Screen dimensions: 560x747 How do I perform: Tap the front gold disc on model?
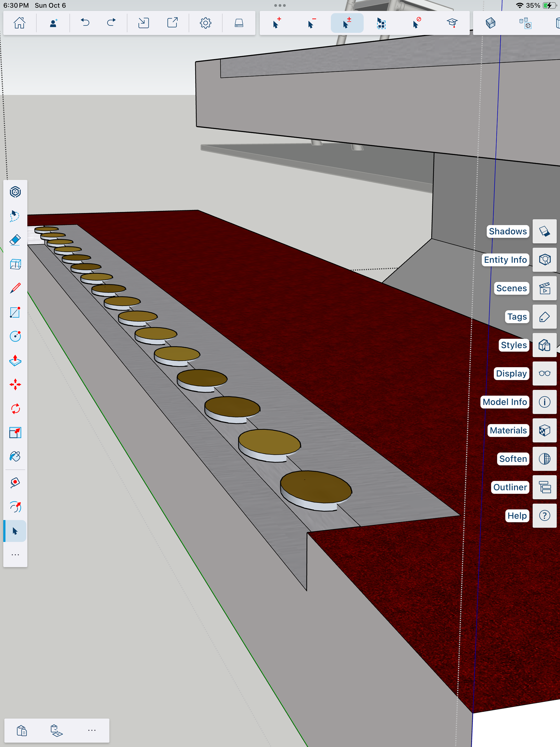coord(316,487)
